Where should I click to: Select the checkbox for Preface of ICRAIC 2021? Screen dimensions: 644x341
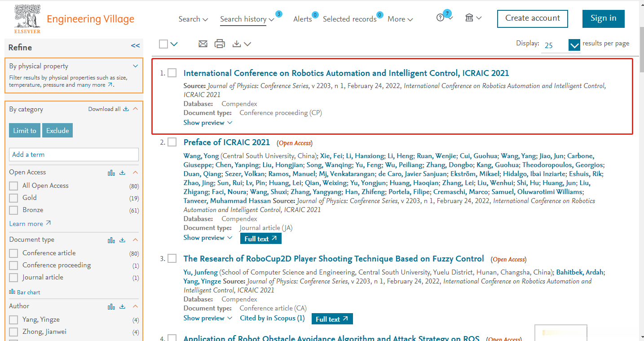coord(172,142)
